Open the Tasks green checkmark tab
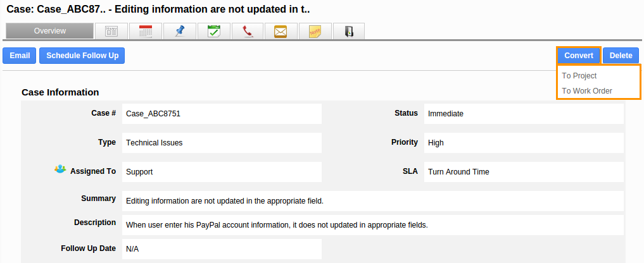Screen dimensions: 644x263 coord(213,31)
